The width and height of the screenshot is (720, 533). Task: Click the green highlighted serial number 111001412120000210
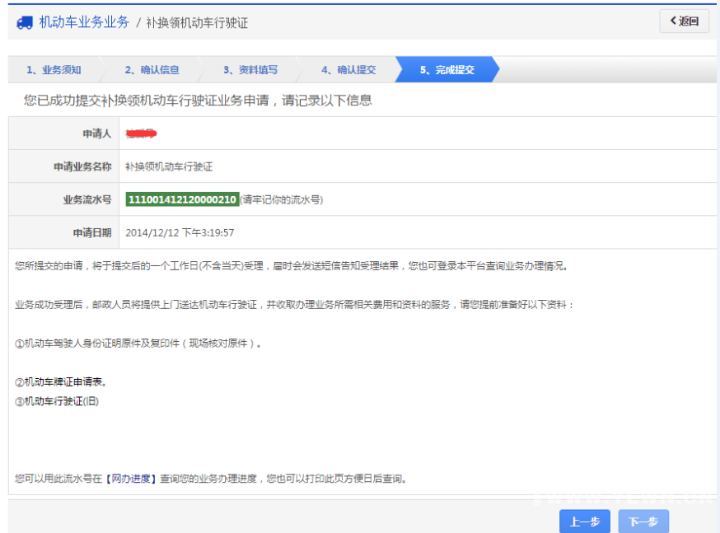pyautogui.click(x=182, y=200)
